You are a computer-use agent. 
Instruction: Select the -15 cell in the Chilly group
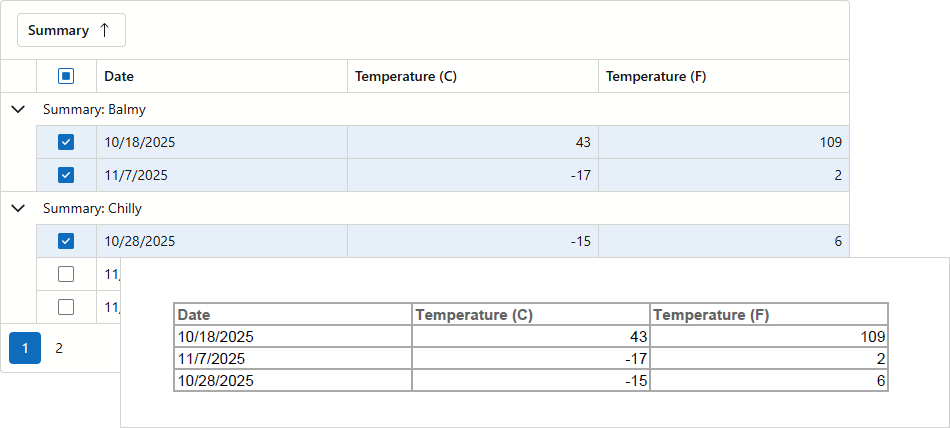(x=580, y=241)
